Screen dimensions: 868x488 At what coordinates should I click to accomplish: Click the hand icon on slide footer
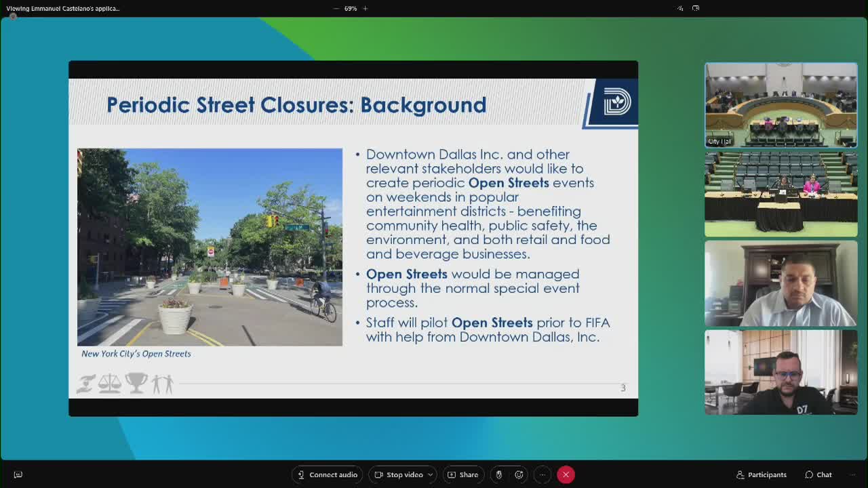coord(86,384)
